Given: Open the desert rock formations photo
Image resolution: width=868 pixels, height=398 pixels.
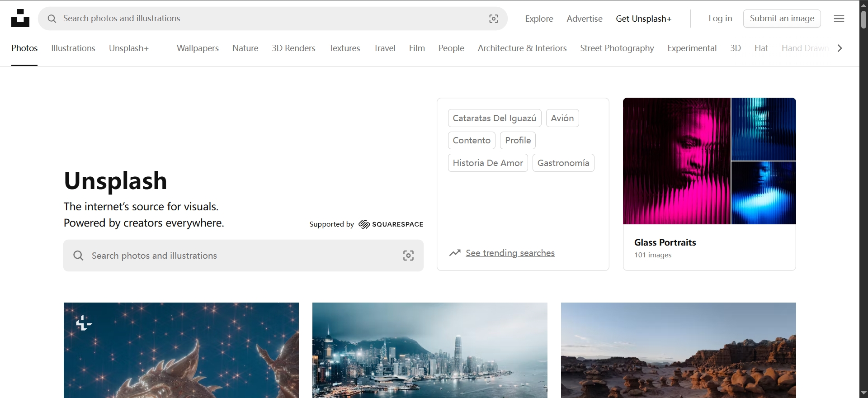Looking at the screenshot, I should tap(679, 350).
